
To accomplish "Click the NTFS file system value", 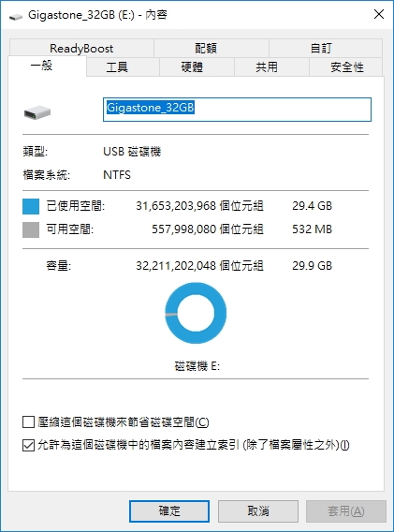I will click(117, 175).
